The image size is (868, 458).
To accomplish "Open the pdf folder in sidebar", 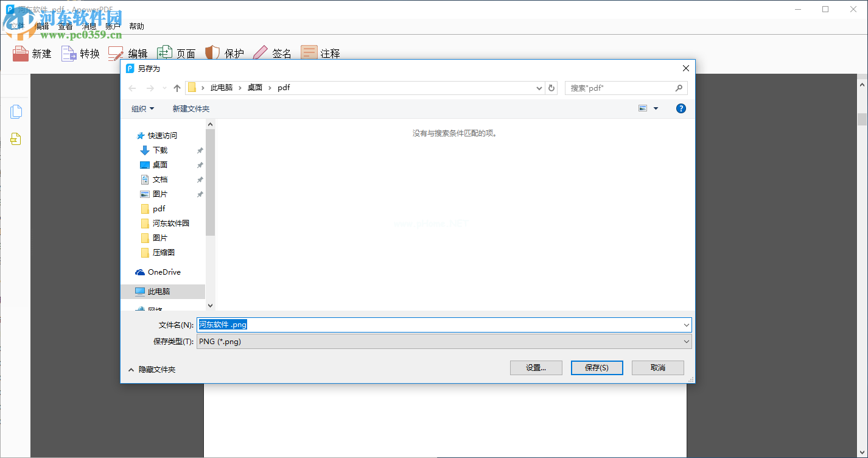I will (x=159, y=208).
